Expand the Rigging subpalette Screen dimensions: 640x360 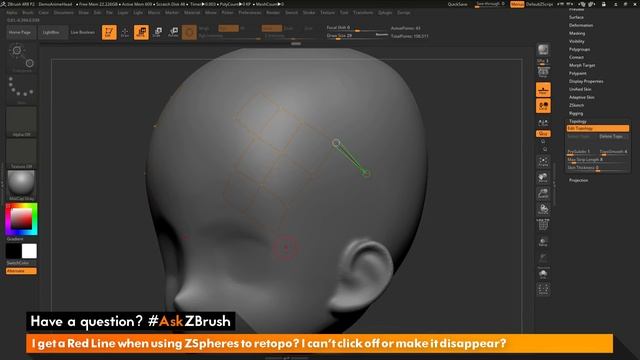576,113
